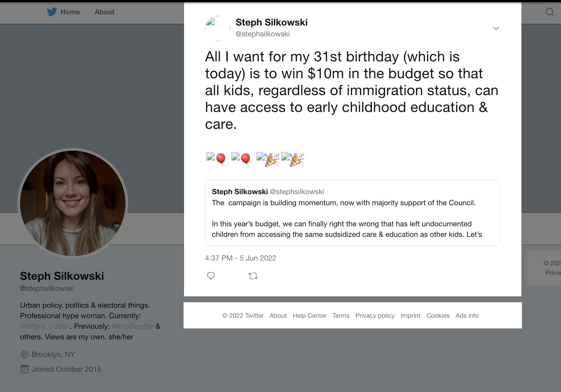
Task: Click the retweet arrows icon
Action: point(253,276)
